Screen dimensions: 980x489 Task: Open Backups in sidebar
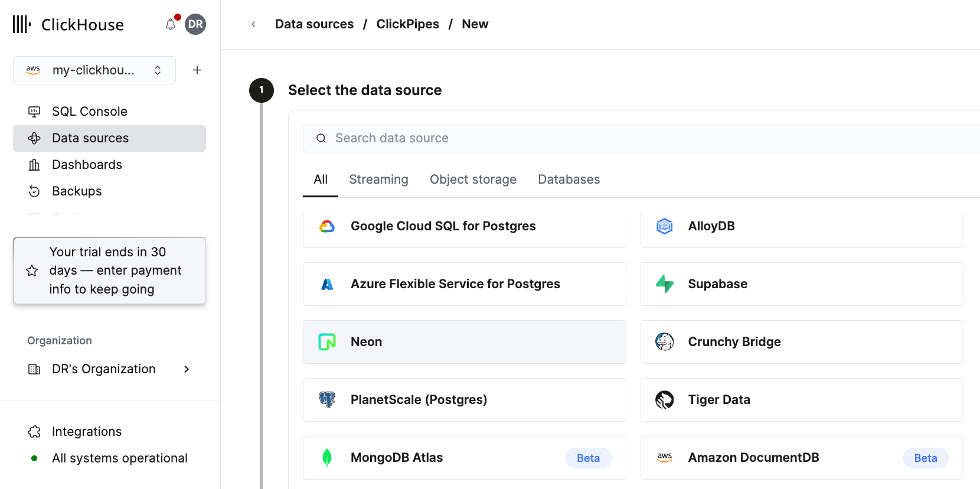109,191
